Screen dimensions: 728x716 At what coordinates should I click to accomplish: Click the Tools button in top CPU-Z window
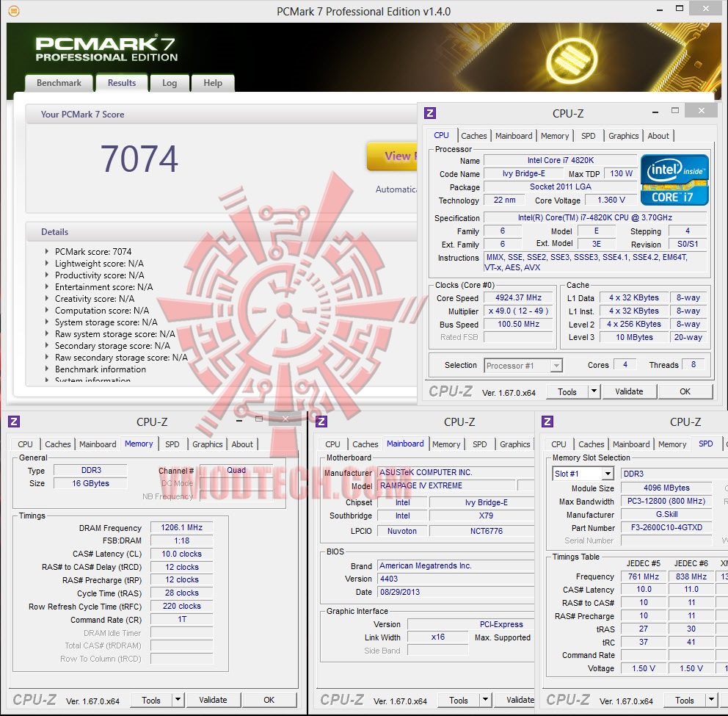(x=567, y=391)
